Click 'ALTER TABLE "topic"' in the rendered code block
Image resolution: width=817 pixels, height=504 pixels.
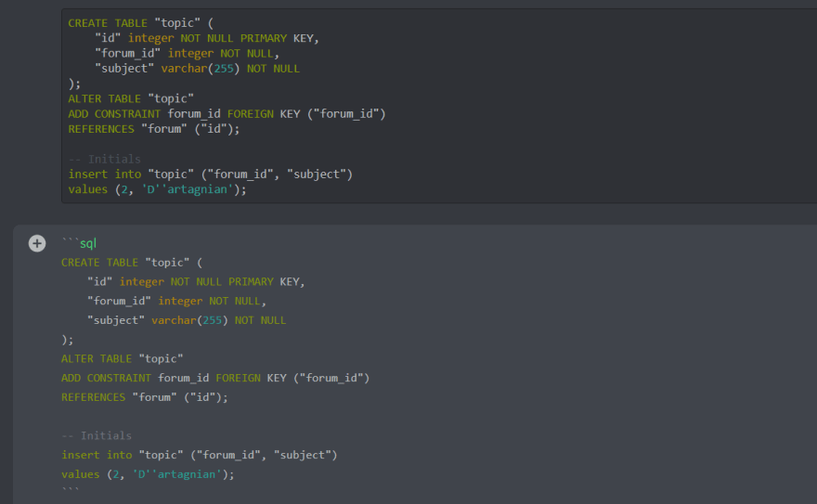coord(131,98)
